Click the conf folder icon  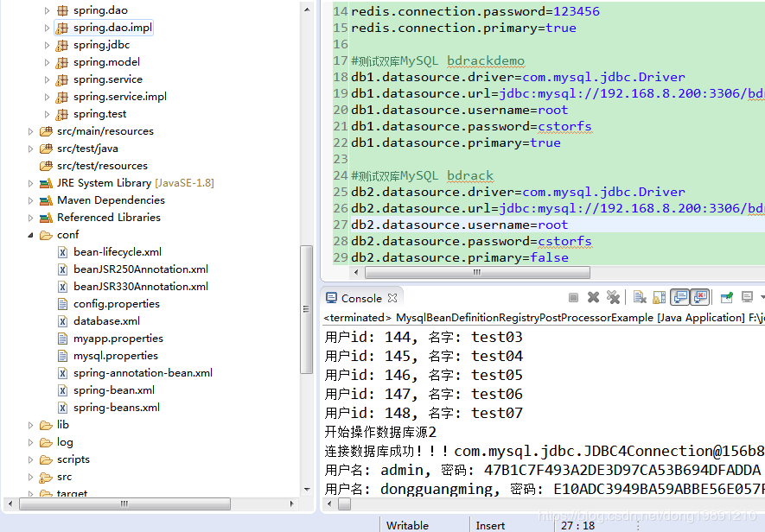pos(47,235)
